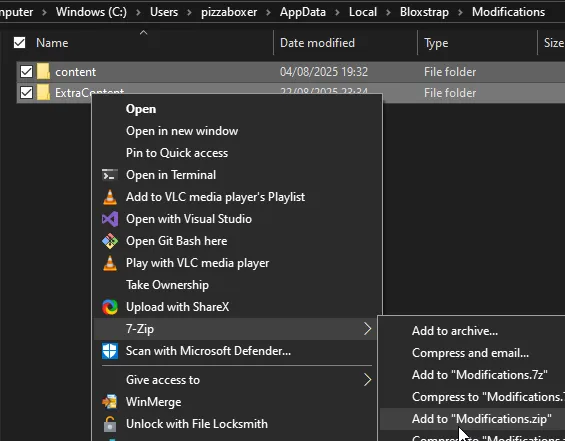Open the 7-Zip menu entry
565x441 pixels.
click(235, 329)
